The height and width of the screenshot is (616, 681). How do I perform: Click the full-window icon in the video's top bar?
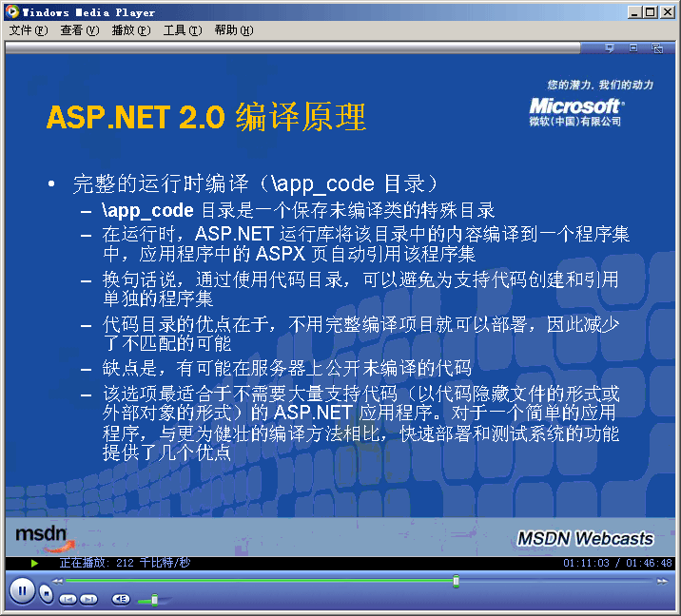coord(633,48)
